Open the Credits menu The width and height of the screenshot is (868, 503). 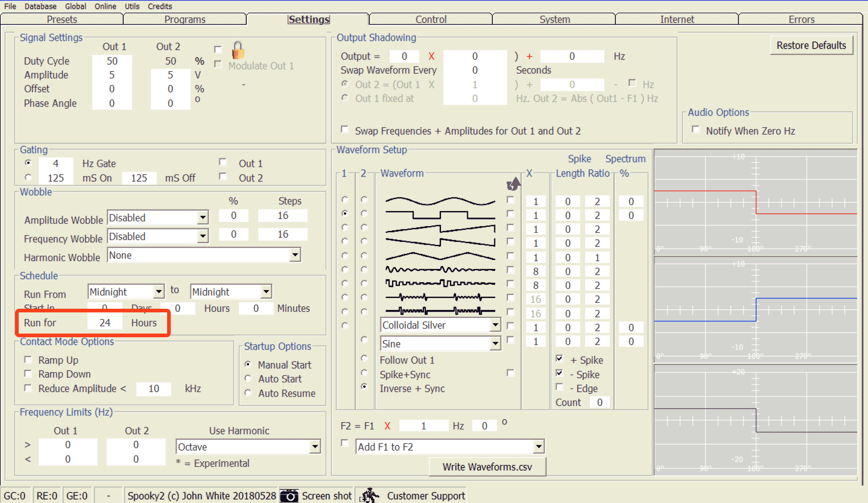click(160, 6)
